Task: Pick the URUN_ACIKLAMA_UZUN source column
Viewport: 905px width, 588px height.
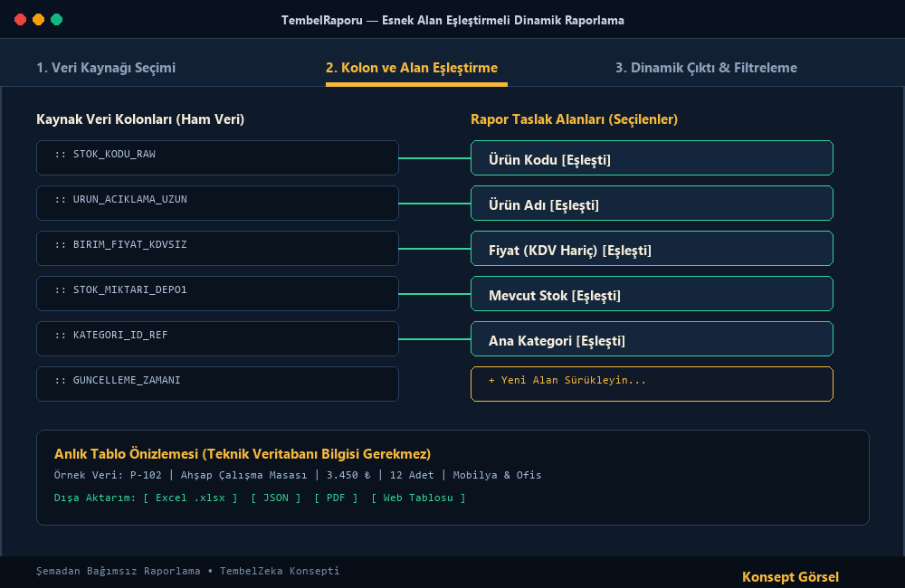Action: click(217, 204)
